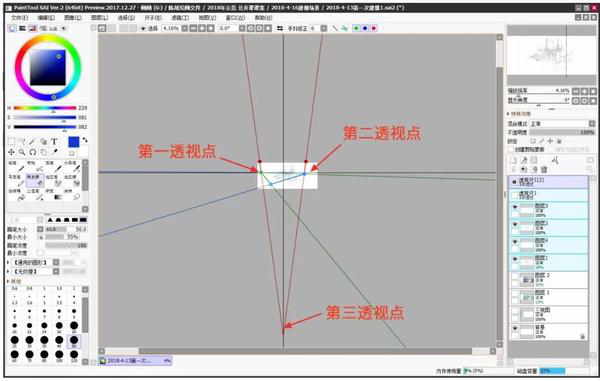
Task: Open the 文件(F) menu
Action: [x=20, y=18]
